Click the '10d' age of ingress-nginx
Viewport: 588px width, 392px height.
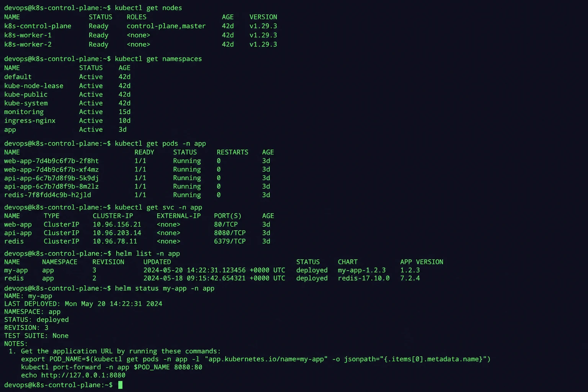pos(124,121)
